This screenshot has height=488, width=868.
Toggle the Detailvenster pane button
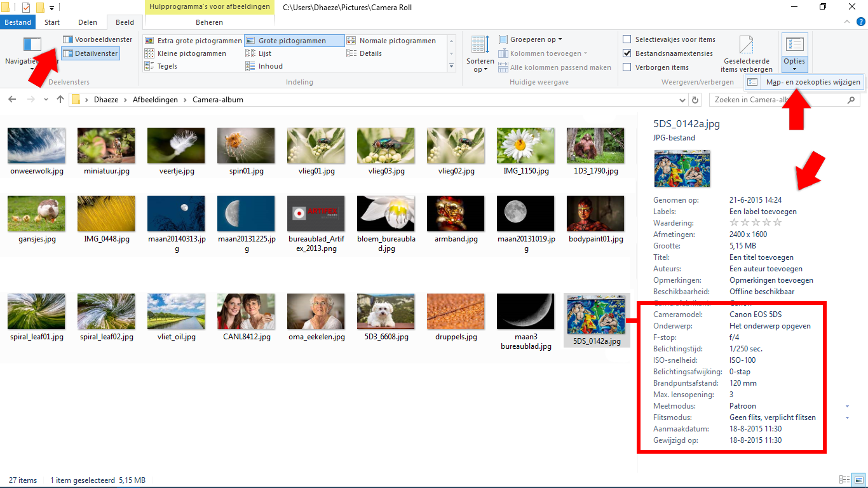click(x=91, y=53)
